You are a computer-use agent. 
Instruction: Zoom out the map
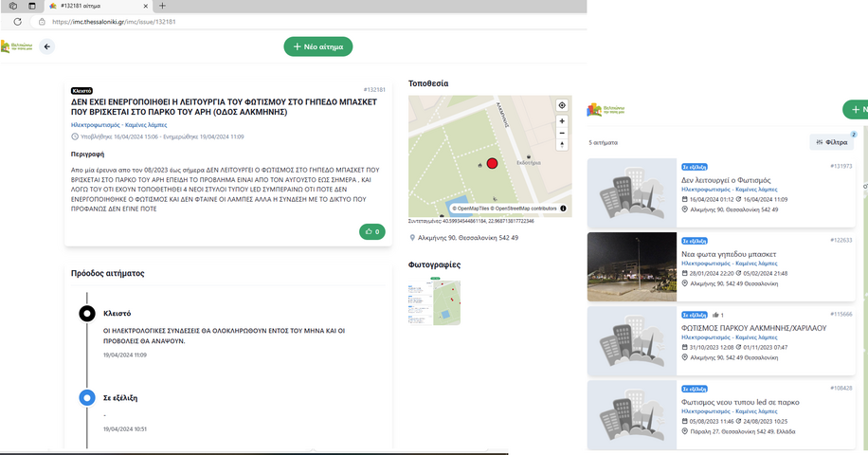click(x=562, y=133)
